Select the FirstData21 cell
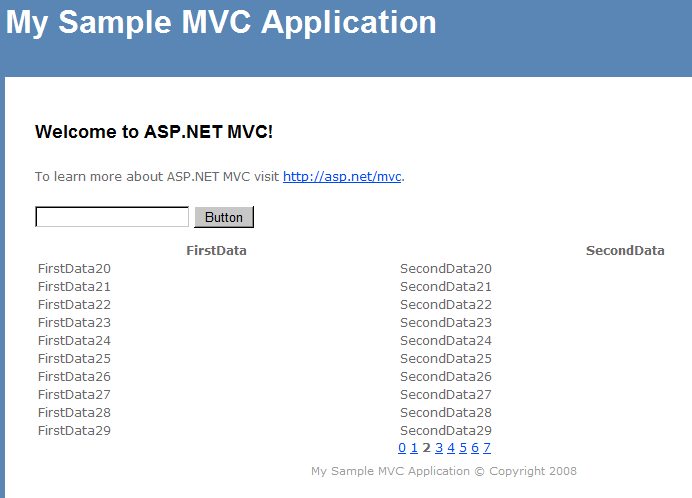 pos(74,287)
